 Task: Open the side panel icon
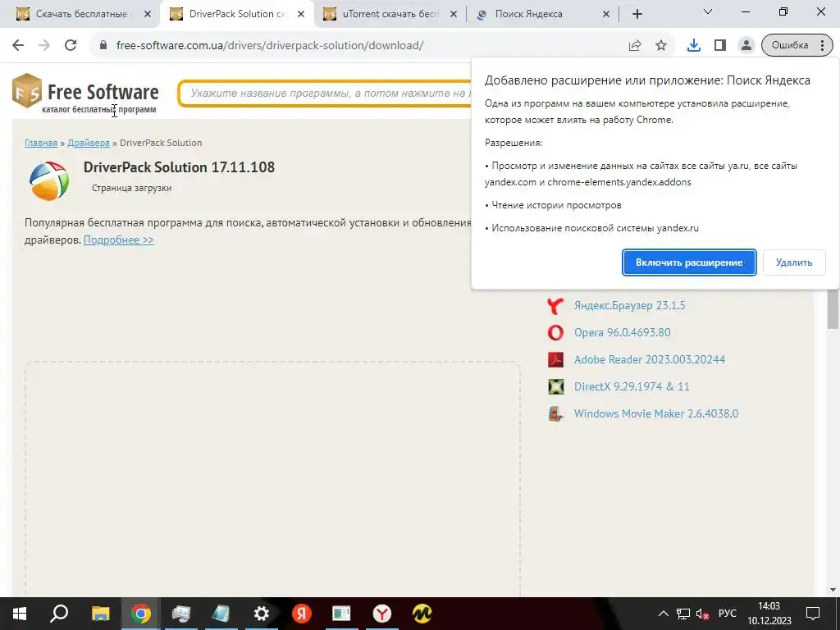click(x=720, y=46)
